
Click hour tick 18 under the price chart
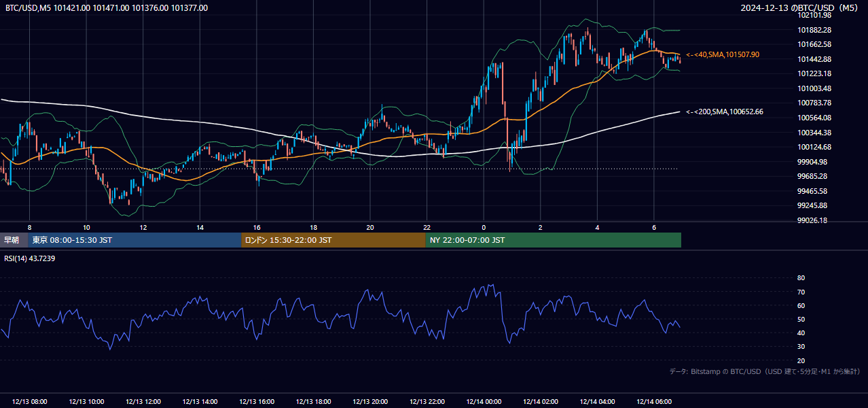[x=314, y=227]
